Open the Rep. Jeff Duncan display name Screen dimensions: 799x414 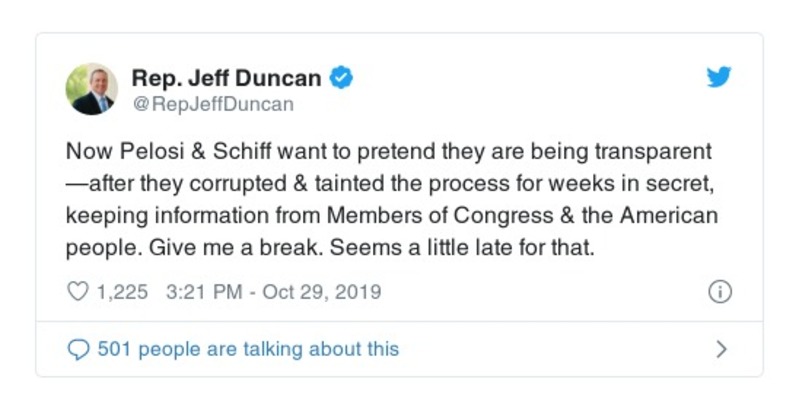coord(229,77)
